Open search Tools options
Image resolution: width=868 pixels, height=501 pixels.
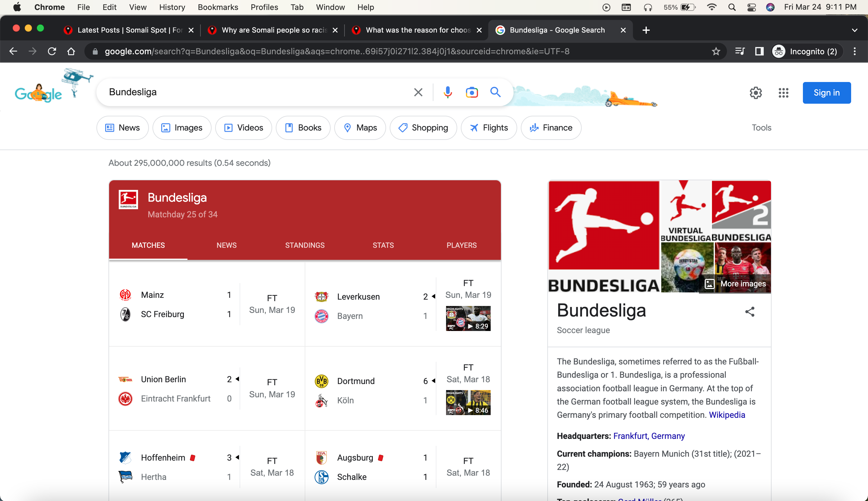[761, 128]
